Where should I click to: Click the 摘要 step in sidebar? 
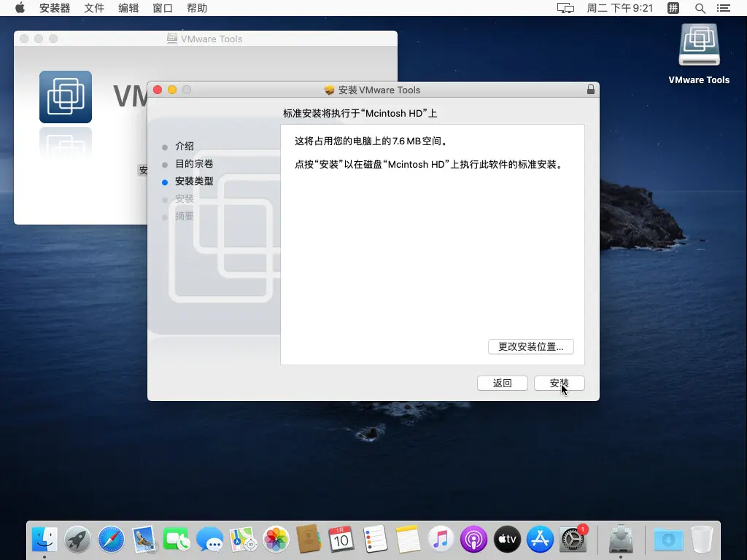(185, 217)
